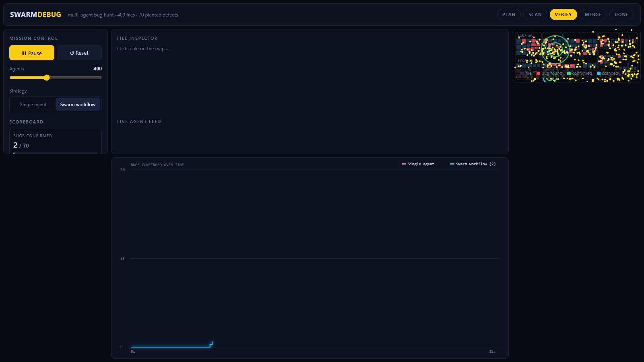Pause the running bug hunt
The width and height of the screenshot is (644, 362).
[x=32, y=53]
